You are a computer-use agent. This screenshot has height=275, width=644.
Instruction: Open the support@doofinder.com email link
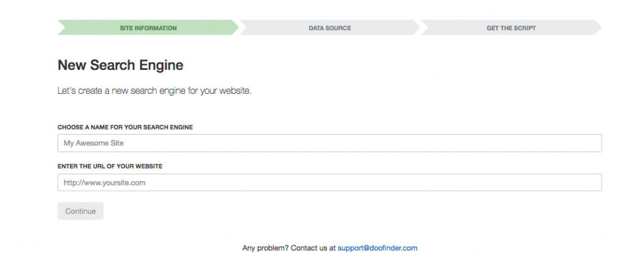pos(377,248)
